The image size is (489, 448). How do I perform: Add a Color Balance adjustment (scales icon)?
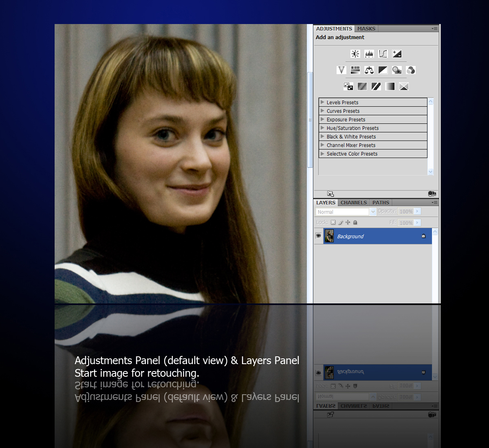[x=369, y=70]
